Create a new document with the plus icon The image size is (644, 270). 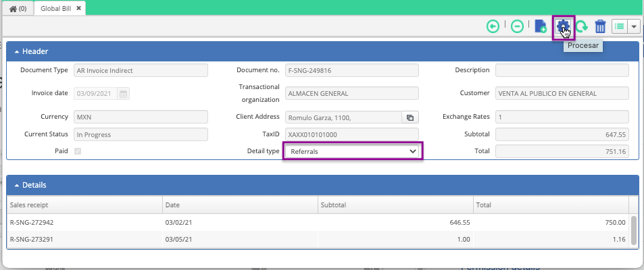pyautogui.click(x=541, y=27)
